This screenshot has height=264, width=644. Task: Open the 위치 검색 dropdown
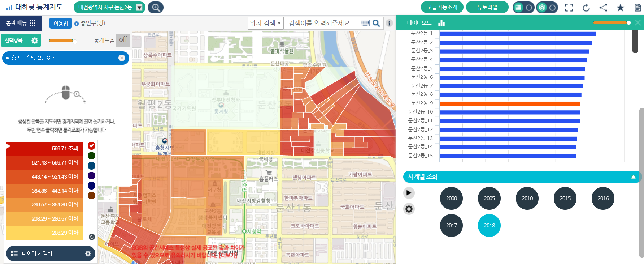click(265, 23)
